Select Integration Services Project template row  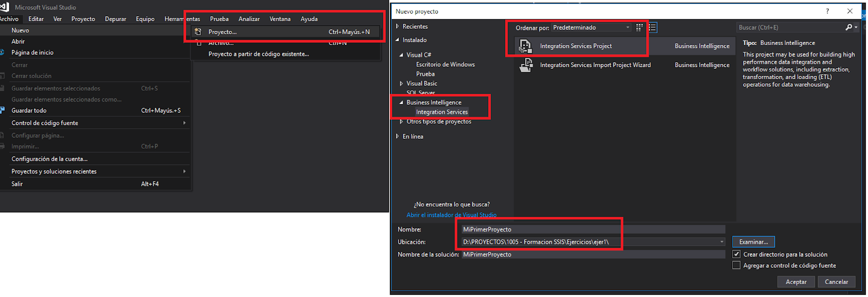624,46
